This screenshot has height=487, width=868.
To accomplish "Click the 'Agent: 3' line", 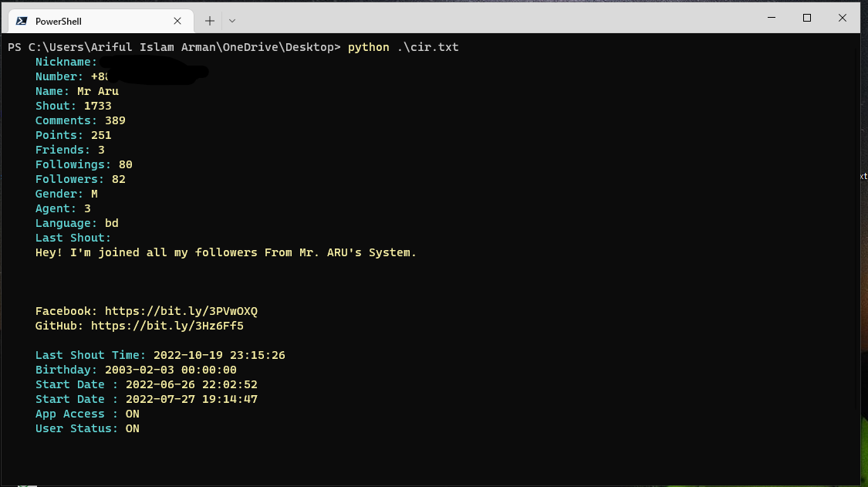I will coord(63,209).
